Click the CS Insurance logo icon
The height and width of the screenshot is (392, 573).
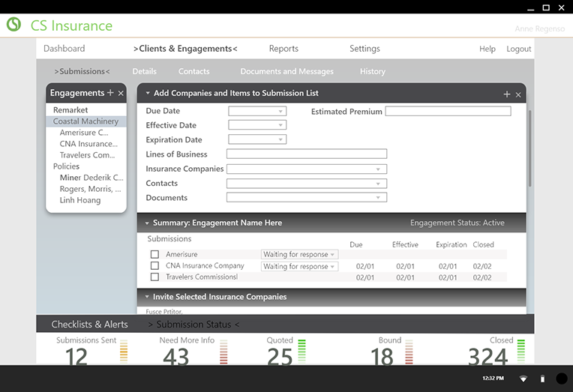click(x=13, y=25)
